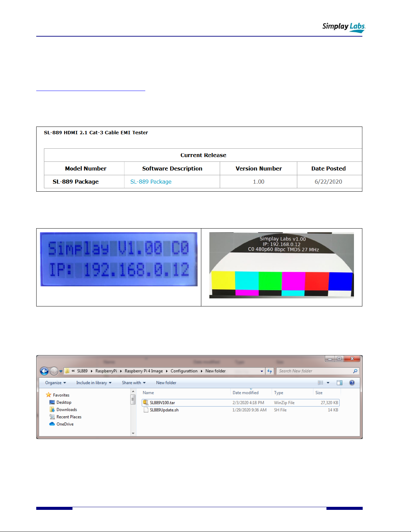
Task: Minimize the Explorer window
Action: 330,359
